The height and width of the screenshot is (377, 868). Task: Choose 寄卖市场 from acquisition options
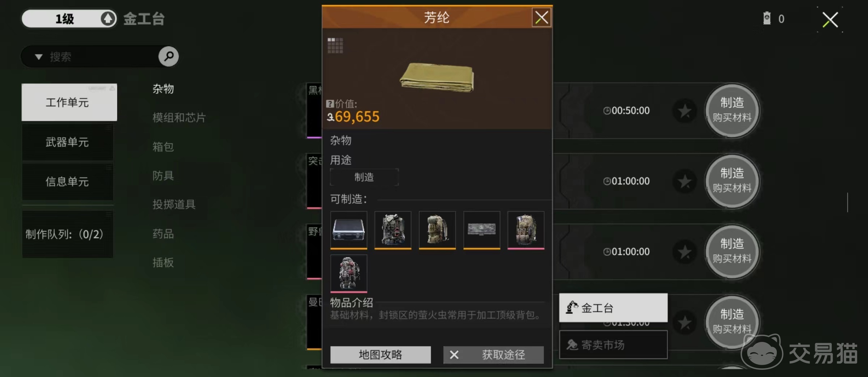613,345
